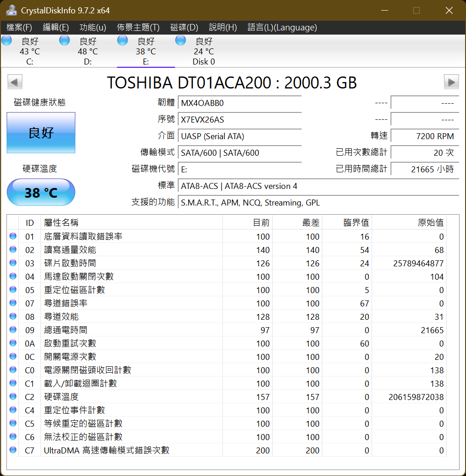Click status dot for attribute 03
Screen dimensions: 466x476
coord(13,263)
